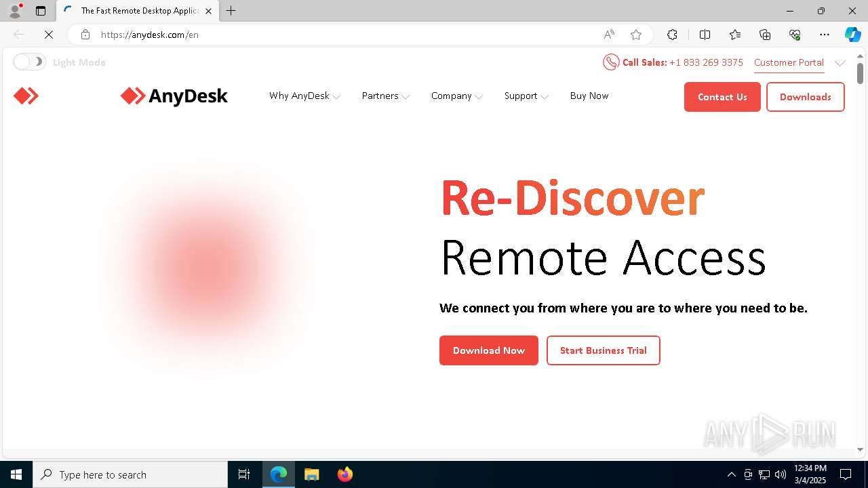Open Task View on the taskbar
Image resolution: width=868 pixels, height=488 pixels.
coord(244,474)
